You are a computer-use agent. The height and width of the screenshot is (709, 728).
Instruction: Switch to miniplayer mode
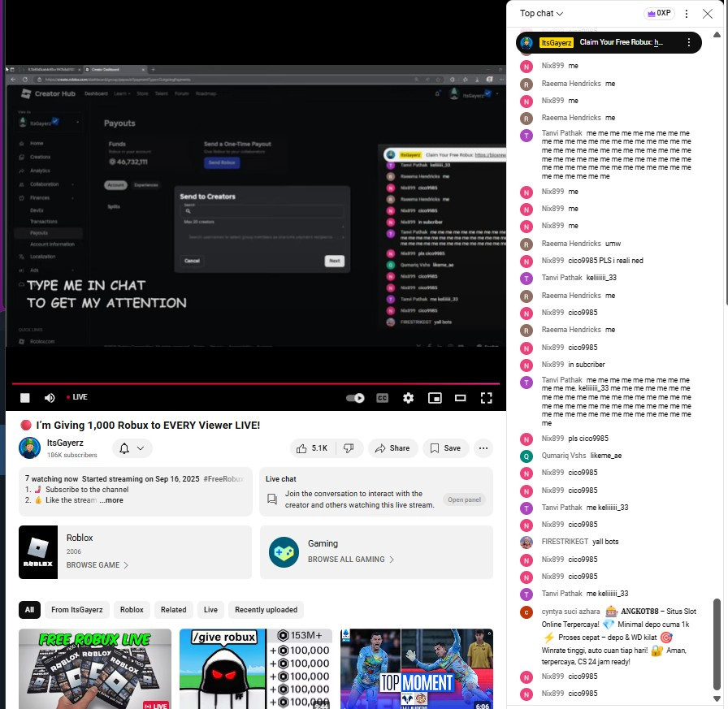[x=435, y=398]
